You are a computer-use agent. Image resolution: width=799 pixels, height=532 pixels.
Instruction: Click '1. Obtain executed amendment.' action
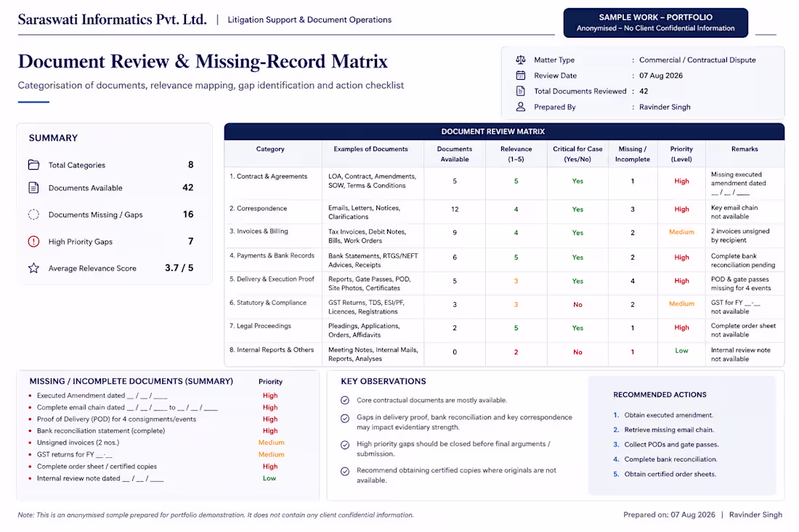pos(663,415)
